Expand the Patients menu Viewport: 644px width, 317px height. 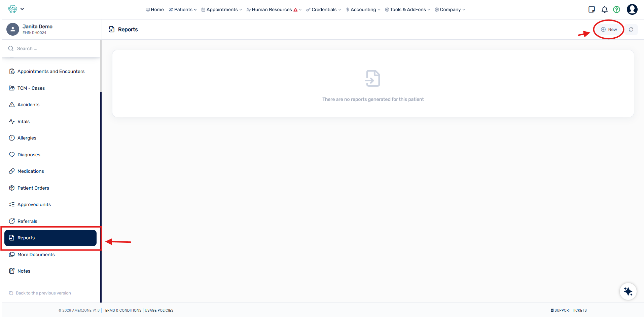(183, 9)
